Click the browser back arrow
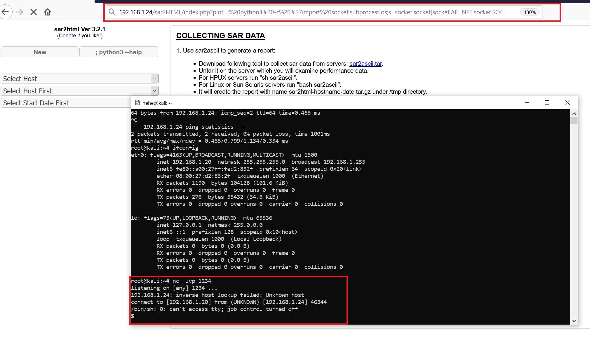The image size is (590, 364). click(5, 12)
